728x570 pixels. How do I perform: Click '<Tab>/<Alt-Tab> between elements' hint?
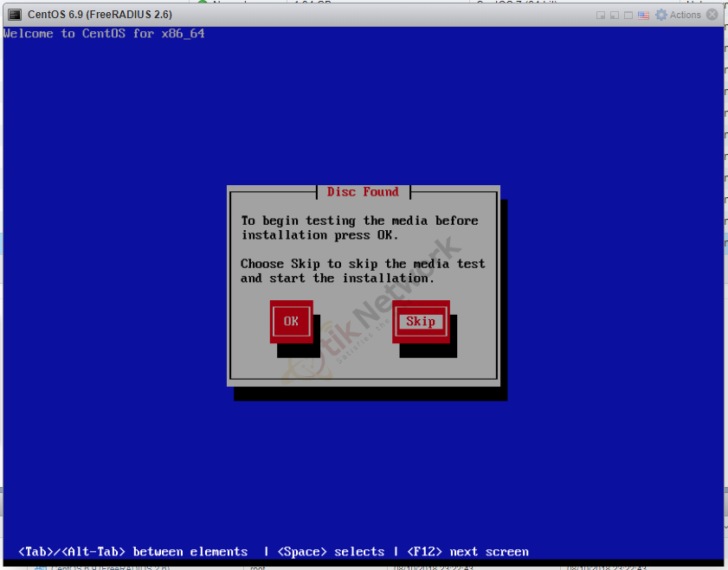(x=132, y=552)
